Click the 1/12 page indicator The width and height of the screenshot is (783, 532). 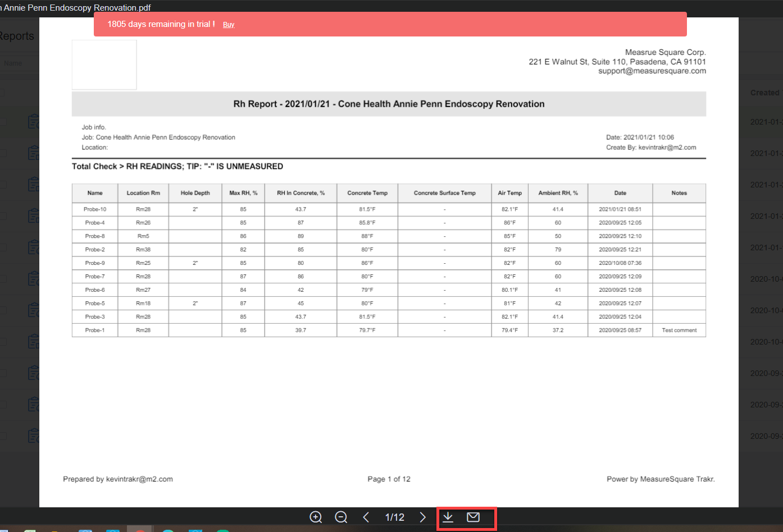pos(394,517)
